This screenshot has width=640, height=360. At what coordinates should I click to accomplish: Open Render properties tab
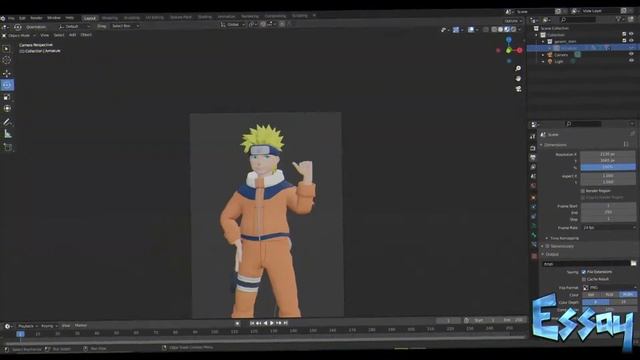[x=533, y=148]
